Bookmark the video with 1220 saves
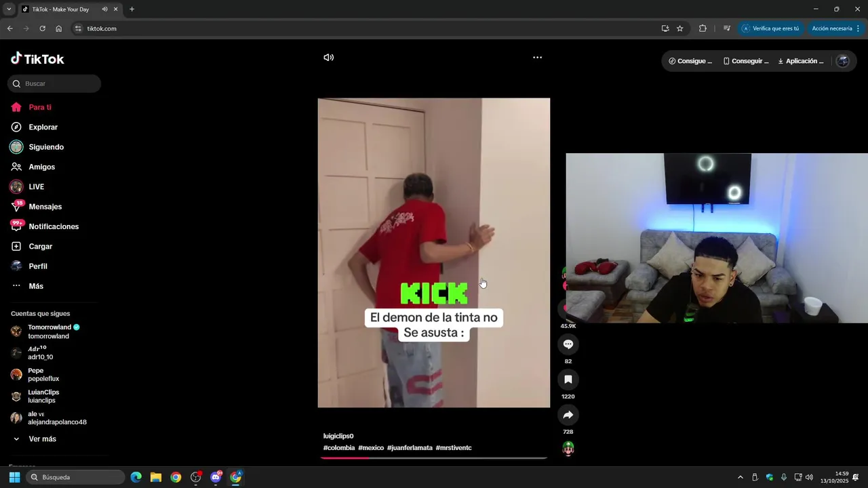Viewport: 868px width, 488px height. point(568,380)
